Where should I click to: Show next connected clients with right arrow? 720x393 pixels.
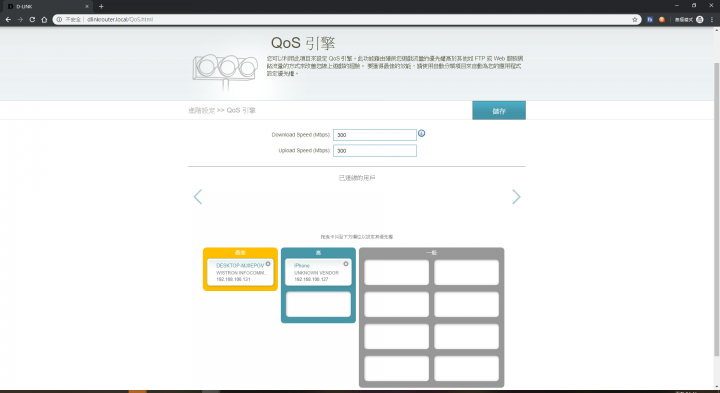click(x=516, y=196)
